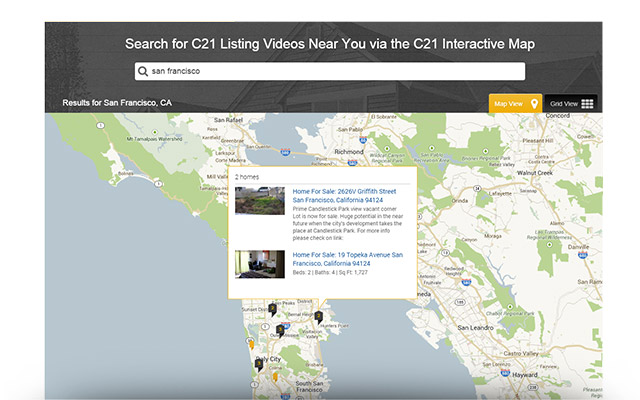Open the black cluster marker at Daly City
Screen dimensions: 640x400
pos(259,364)
